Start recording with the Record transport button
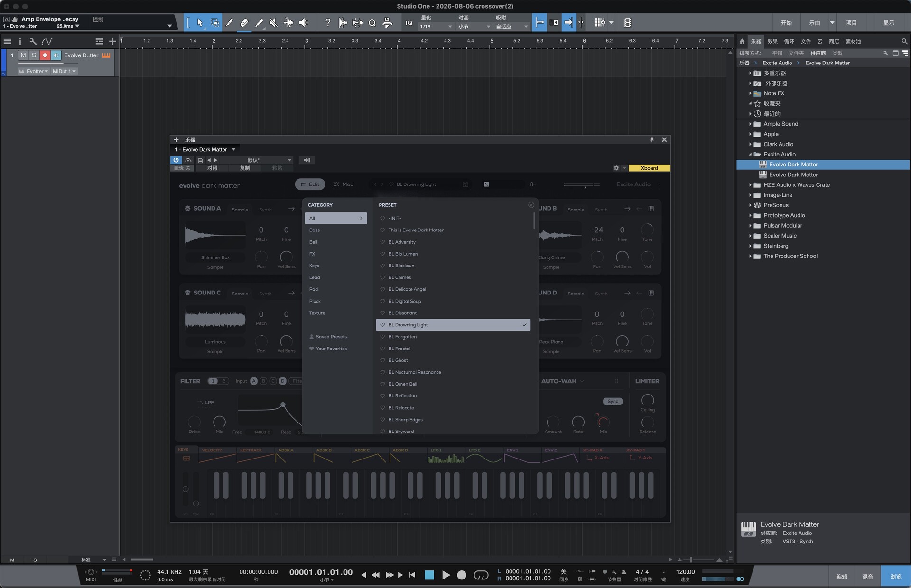The width and height of the screenshot is (911, 588). pos(462,575)
